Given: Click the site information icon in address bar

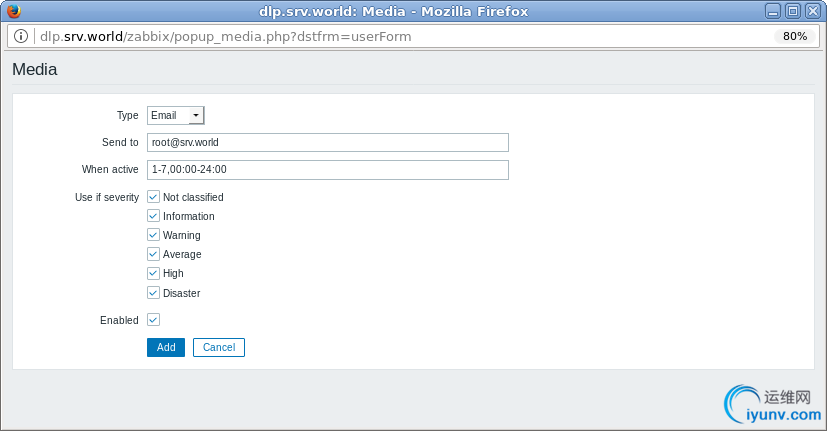Looking at the screenshot, I should 21,36.
